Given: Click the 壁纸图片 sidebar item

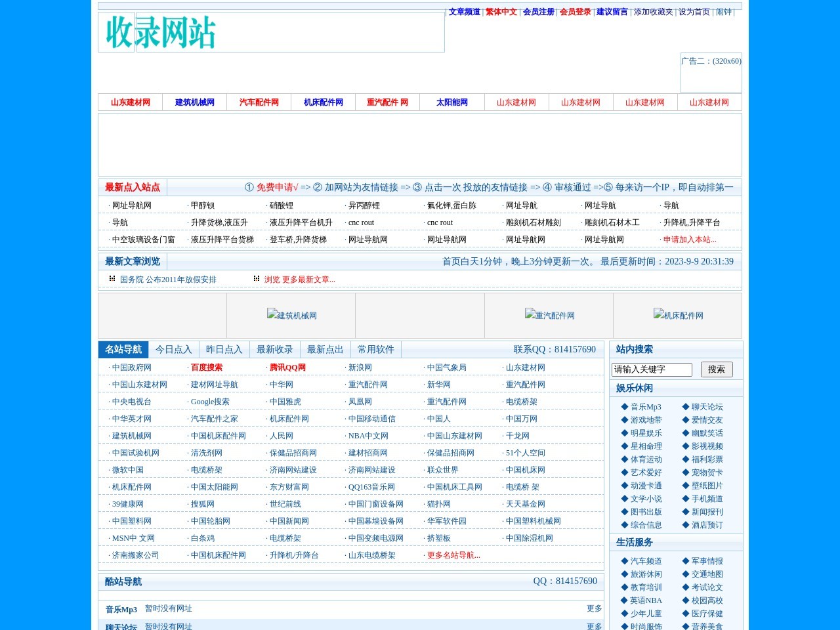Looking at the screenshot, I should pos(706,486).
